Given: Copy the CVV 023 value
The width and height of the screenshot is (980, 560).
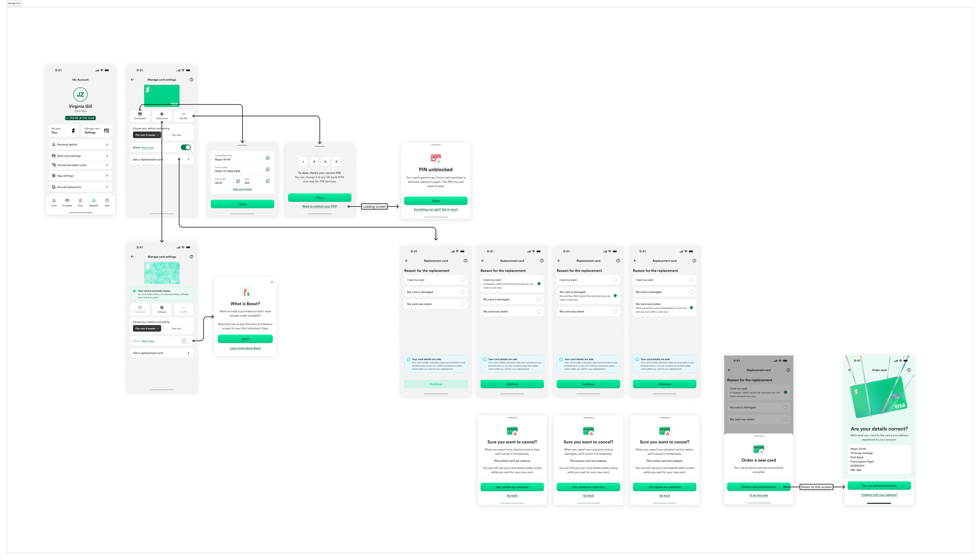Looking at the screenshot, I should click(x=268, y=181).
